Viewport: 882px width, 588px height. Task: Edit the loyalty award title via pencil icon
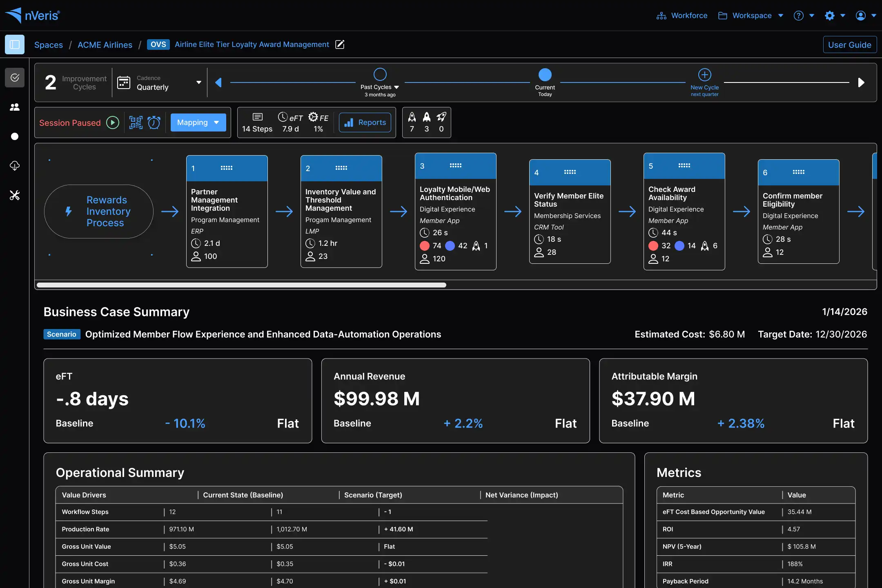(x=340, y=44)
